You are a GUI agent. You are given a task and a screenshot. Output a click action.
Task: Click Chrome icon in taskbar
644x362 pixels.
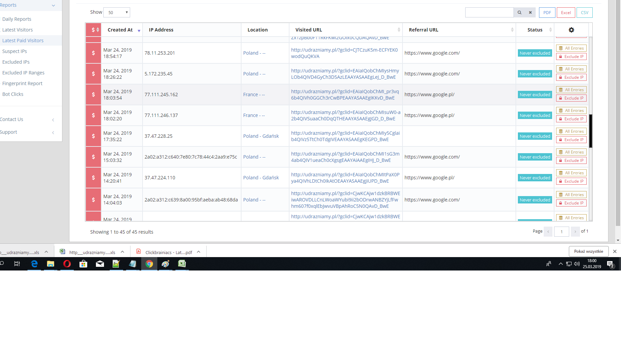(149, 264)
